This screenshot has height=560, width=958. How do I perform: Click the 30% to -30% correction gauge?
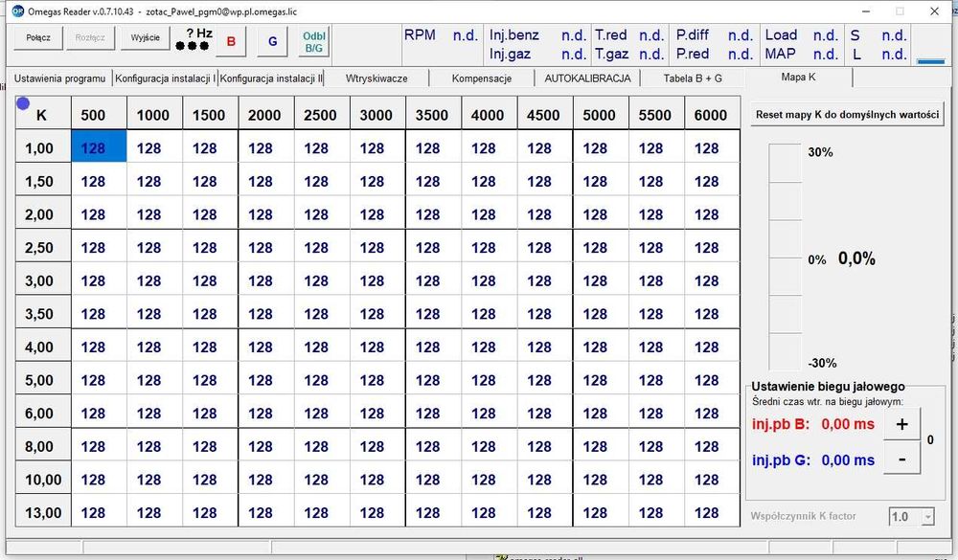click(x=785, y=257)
